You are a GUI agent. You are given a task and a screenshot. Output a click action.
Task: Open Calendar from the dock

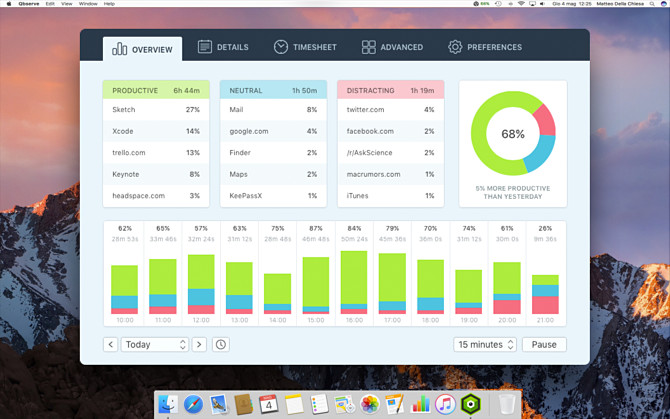pyautogui.click(x=269, y=404)
